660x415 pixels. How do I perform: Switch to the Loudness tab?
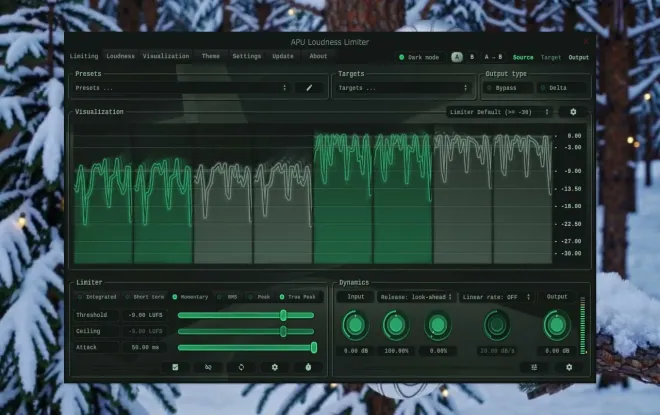point(120,56)
